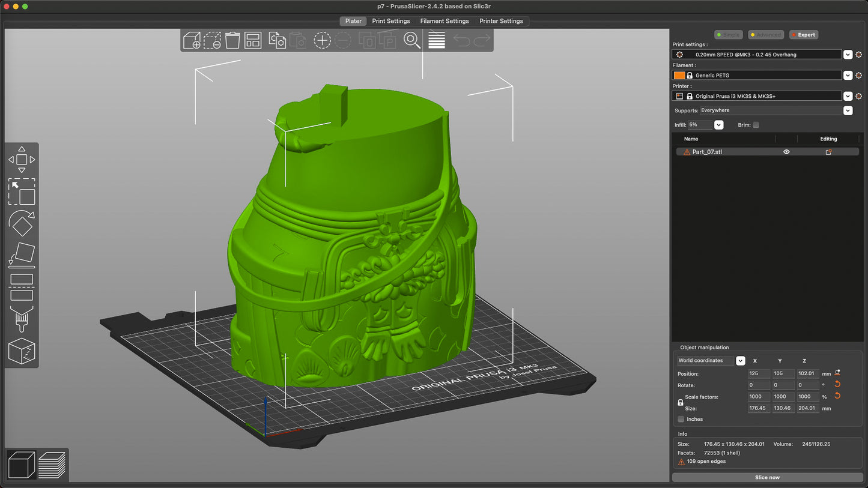Switch to Expert mode
Viewport: 868px width, 488px height.
pyautogui.click(x=803, y=35)
